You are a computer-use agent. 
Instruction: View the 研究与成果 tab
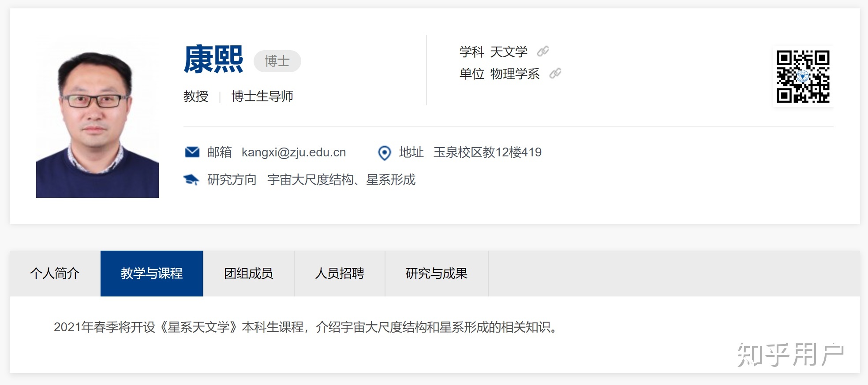[436, 274]
